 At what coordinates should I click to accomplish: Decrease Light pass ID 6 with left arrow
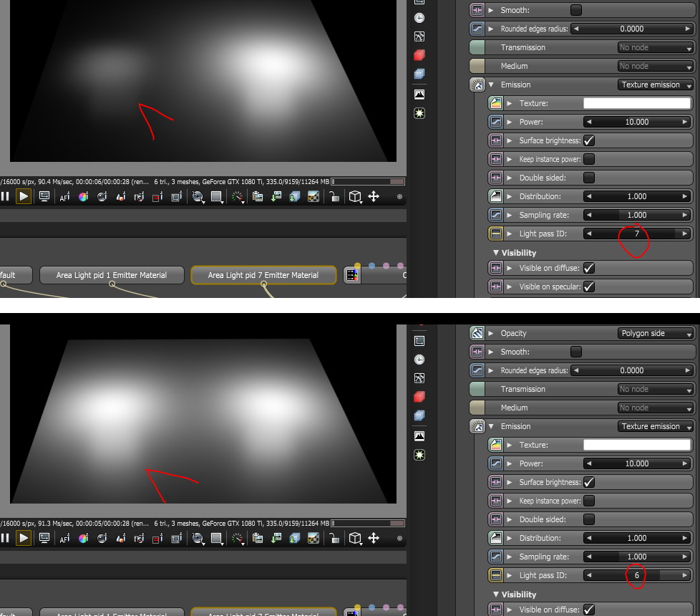[x=589, y=575]
